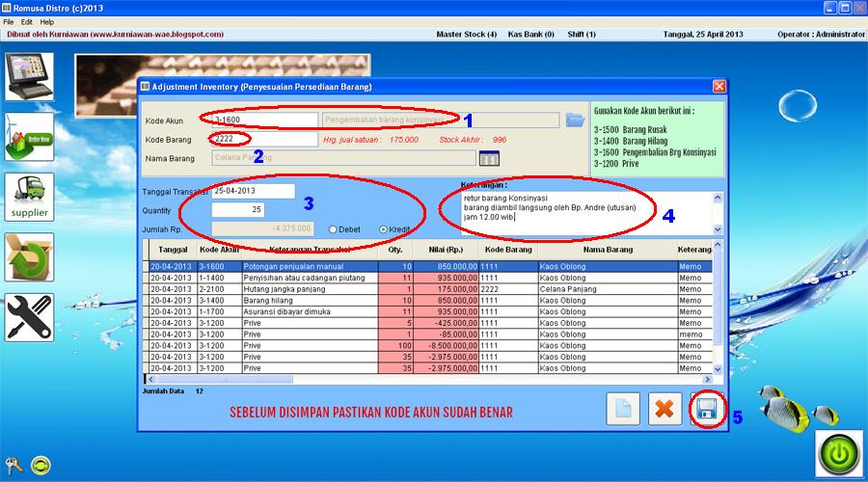Viewport: 868px width, 482px height.
Task: Click the 175.000,00 value cell
Action: coord(446,289)
